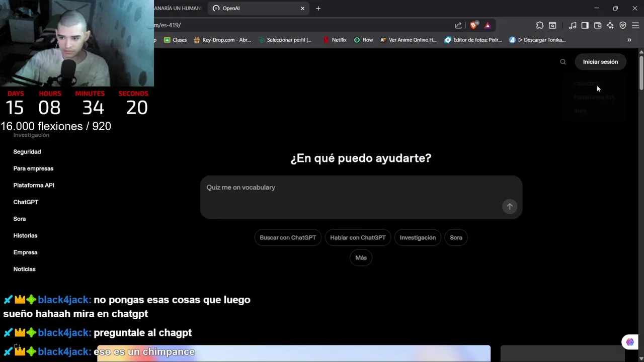The image size is (644, 362).
Task: Open Para empresas in the sidebar menu
Action: pyautogui.click(x=33, y=168)
